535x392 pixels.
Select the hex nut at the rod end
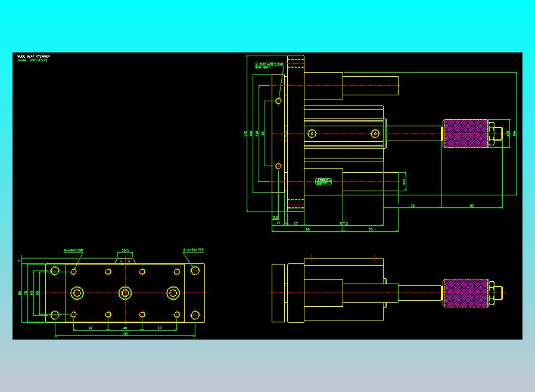492,133
